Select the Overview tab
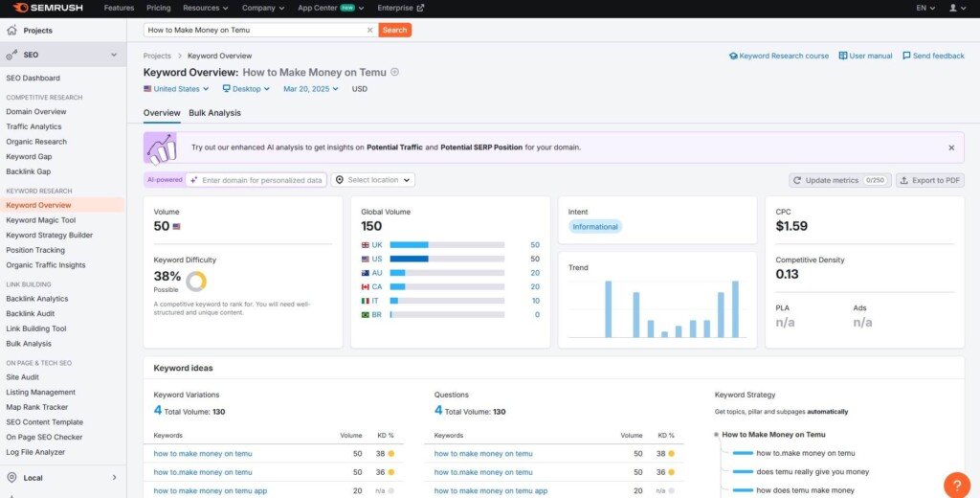 (x=162, y=113)
